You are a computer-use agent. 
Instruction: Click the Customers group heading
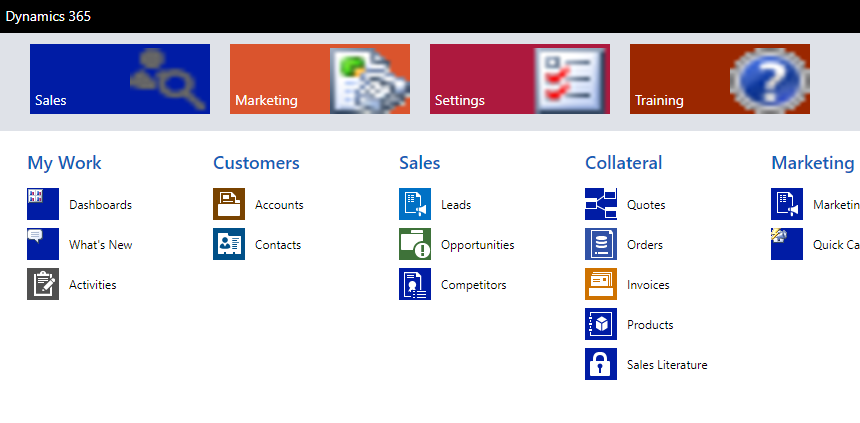click(256, 163)
